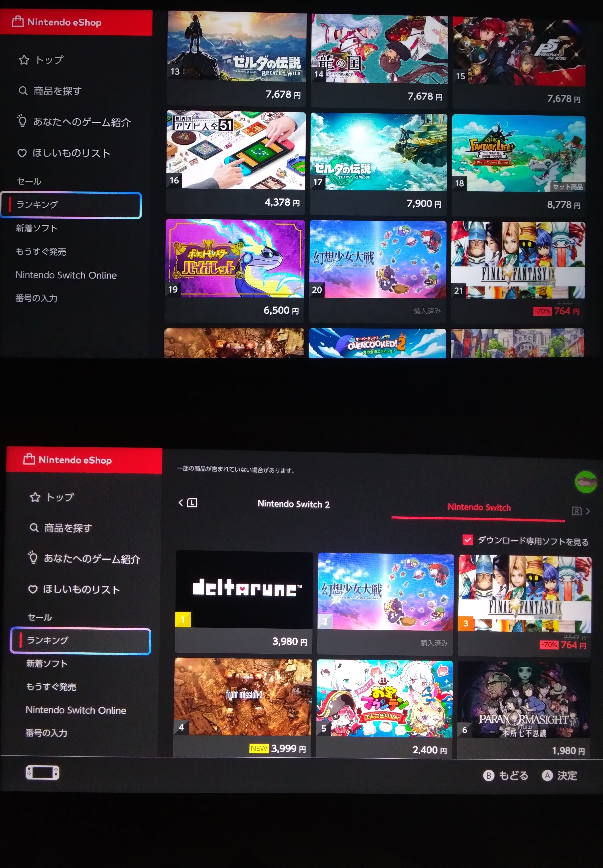Open the 幻想少女大戦 tile ranked 20

coord(378,272)
